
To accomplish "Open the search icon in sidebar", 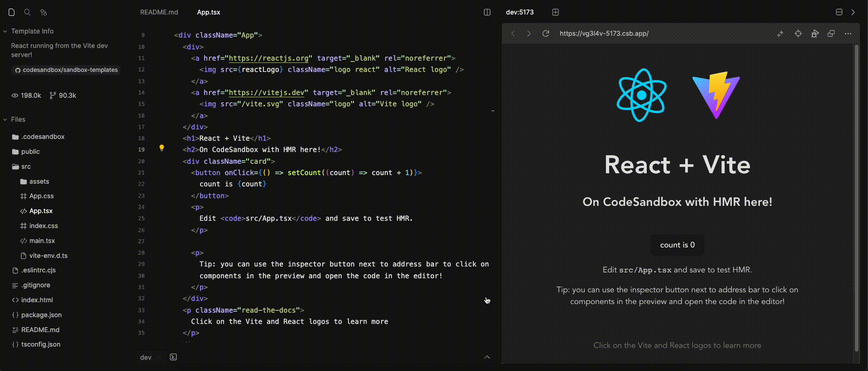I will pyautogui.click(x=27, y=12).
